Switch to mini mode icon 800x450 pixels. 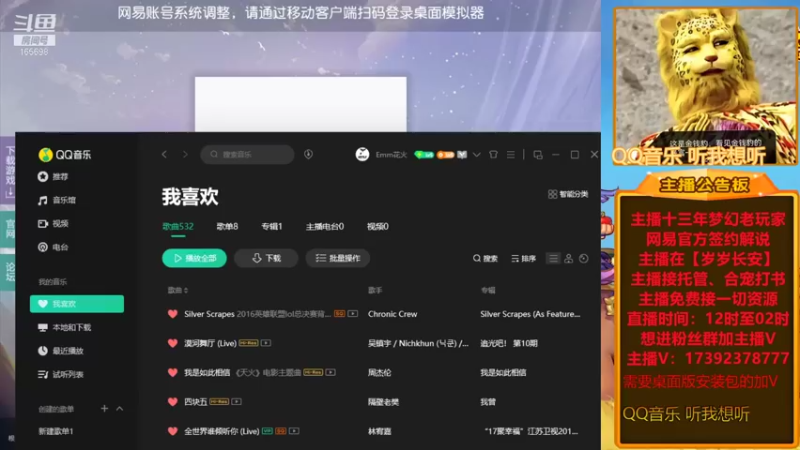[x=538, y=155]
